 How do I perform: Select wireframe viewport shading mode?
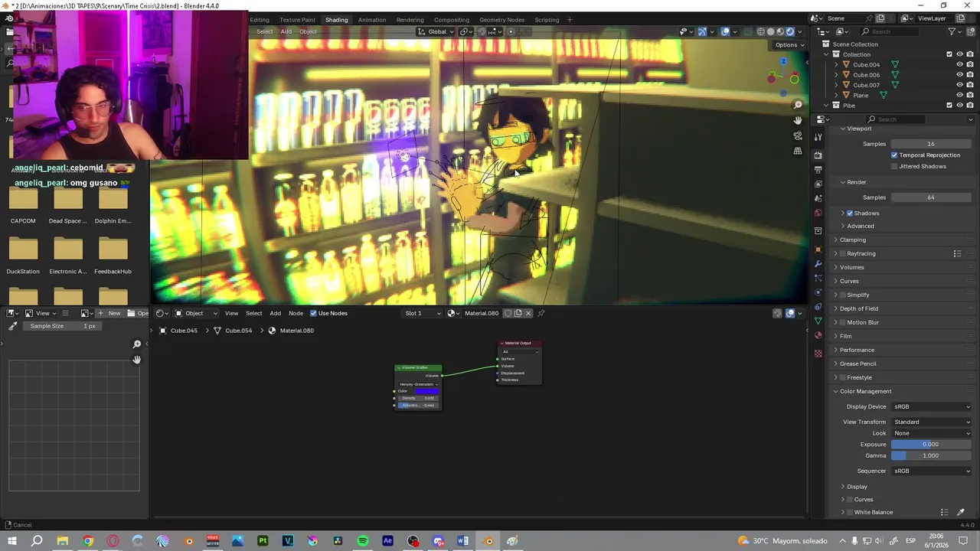(760, 31)
